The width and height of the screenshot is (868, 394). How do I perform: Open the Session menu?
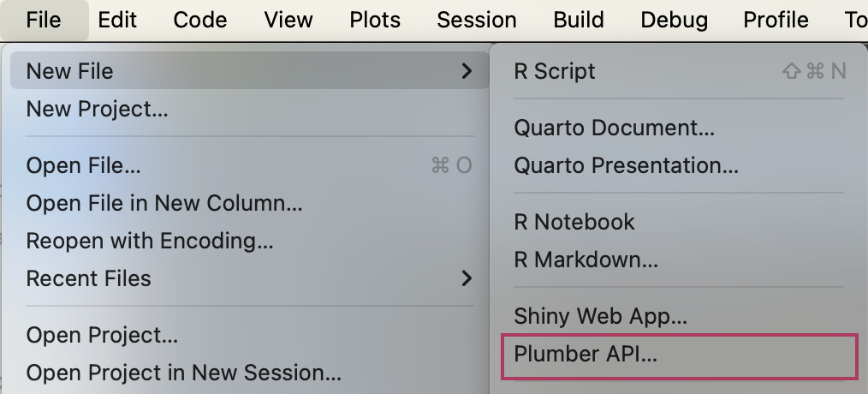pos(476,20)
